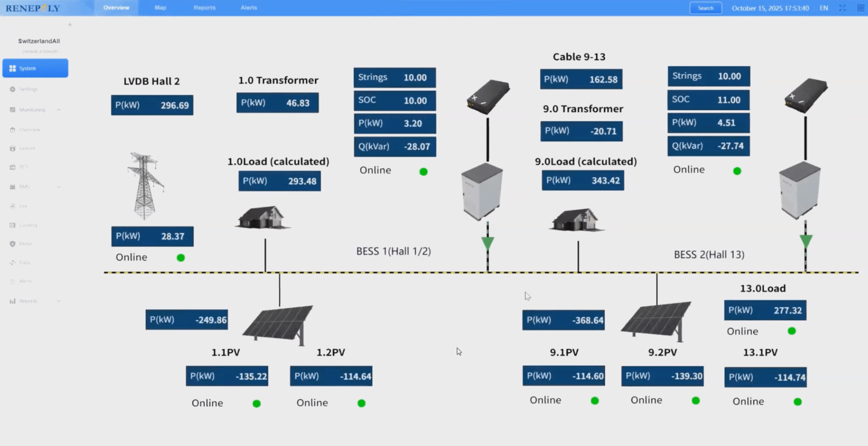Collapse the sidebar with the back arrow

(x=70, y=25)
